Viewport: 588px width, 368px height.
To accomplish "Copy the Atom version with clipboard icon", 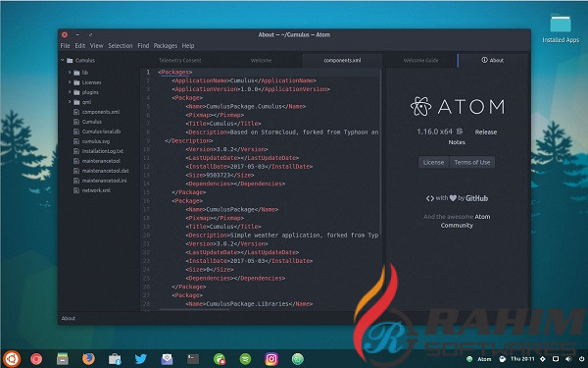I will click(x=460, y=131).
